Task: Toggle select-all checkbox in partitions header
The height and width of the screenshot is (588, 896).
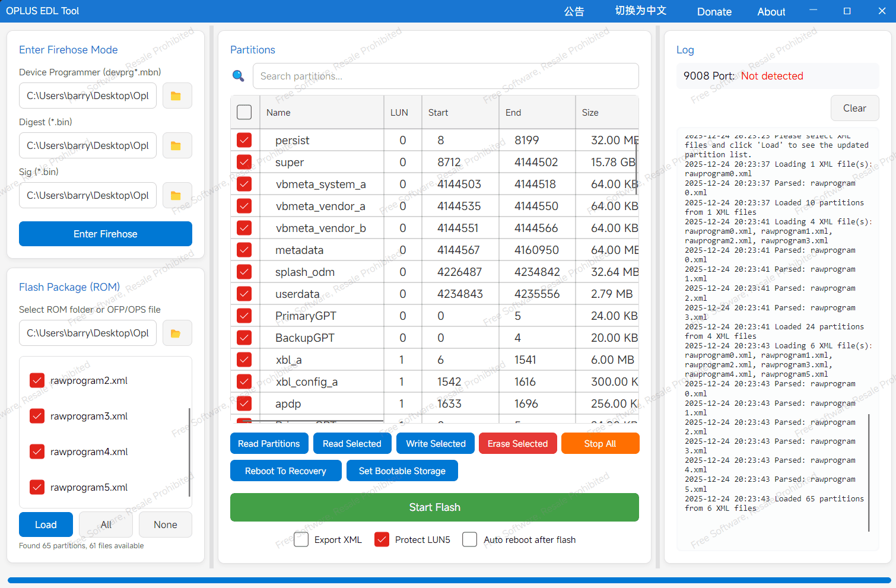Action: click(244, 112)
